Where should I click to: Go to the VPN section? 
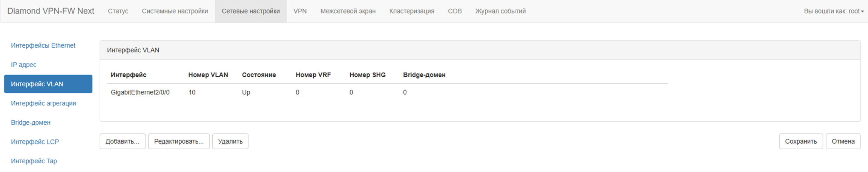coord(300,11)
